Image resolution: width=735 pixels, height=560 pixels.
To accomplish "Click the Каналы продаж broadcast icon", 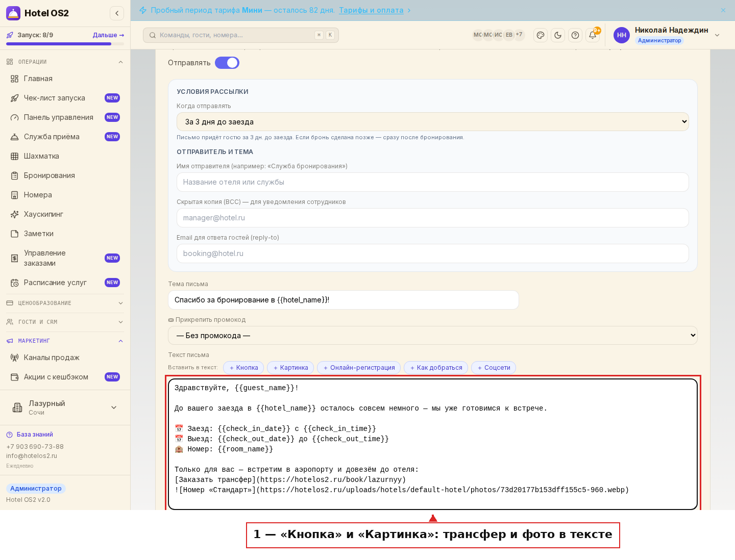I will point(15,358).
